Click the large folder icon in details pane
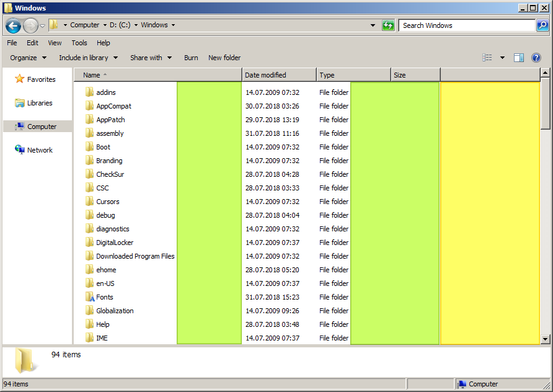Image resolution: width=553 pixels, height=392 pixels. click(x=25, y=360)
